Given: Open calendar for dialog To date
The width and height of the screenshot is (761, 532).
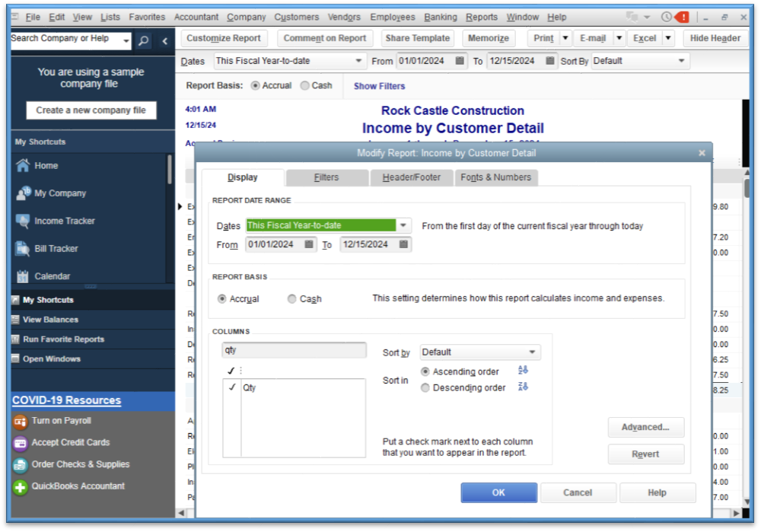Looking at the screenshot, I should pyautogui.click(x=403, y=244).
